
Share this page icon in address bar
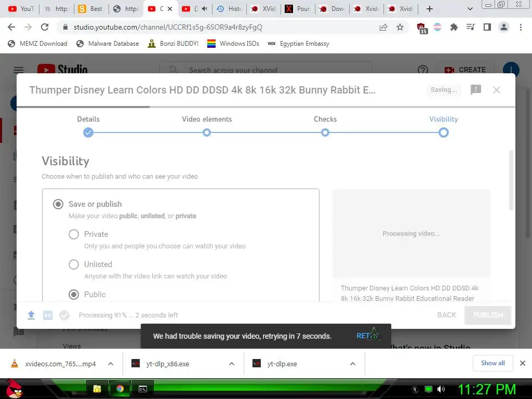(383, 28)
